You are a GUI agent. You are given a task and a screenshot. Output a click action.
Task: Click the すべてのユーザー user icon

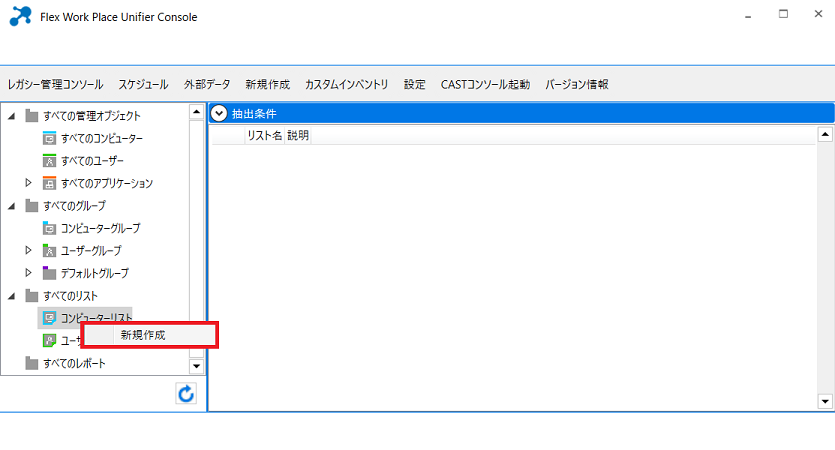click(x=49, y=160)
